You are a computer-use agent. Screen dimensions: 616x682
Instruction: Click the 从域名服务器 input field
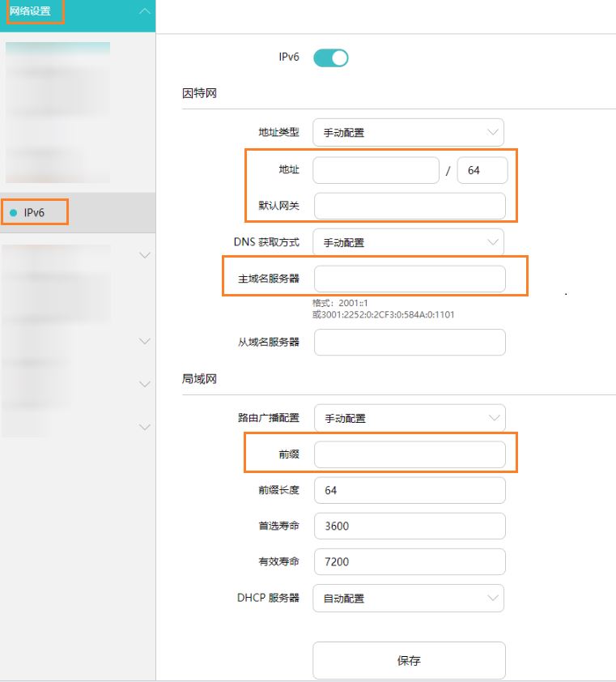click(408, 342)
